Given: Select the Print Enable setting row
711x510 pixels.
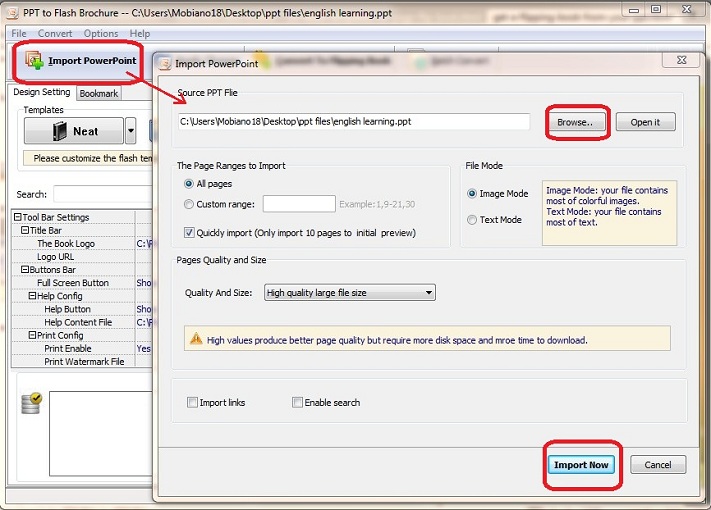Looking at the screenshot, I should [82, 349].
